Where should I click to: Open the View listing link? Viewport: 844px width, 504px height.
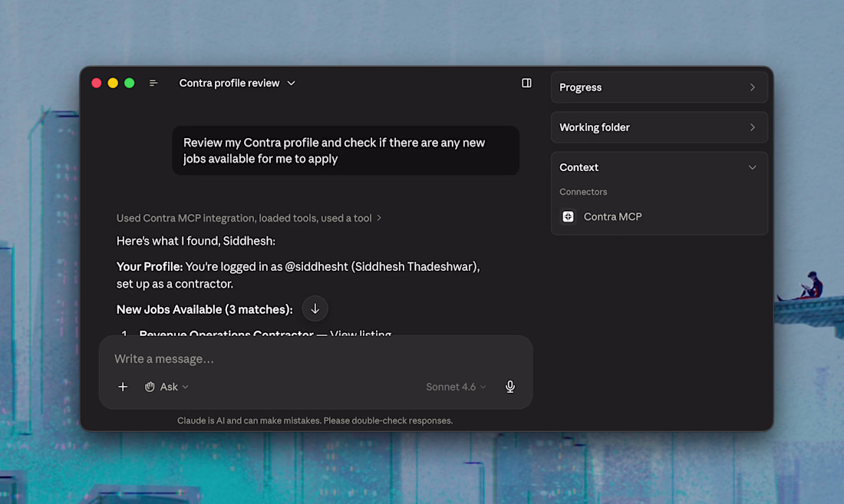[x=361, y=332]
